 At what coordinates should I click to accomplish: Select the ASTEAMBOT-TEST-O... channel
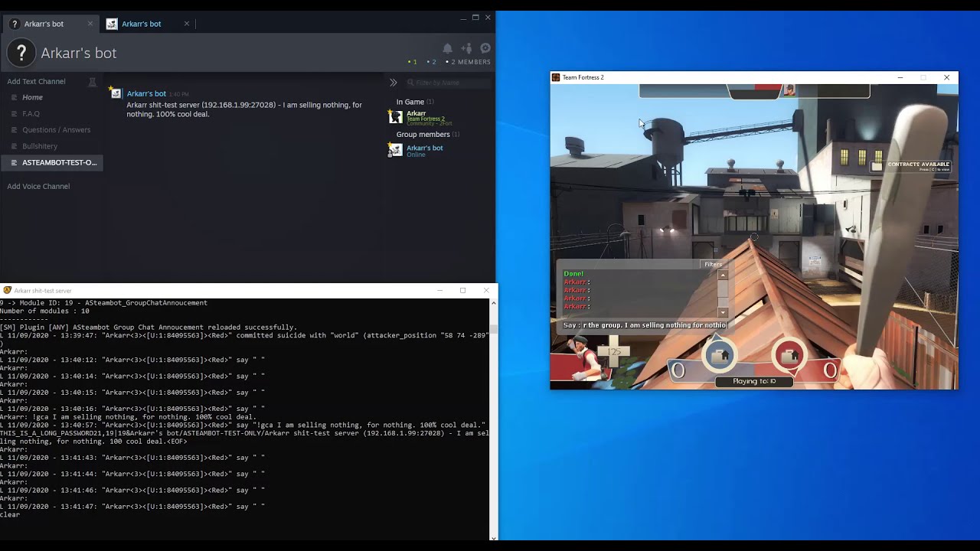pyautogui.click(x=51, y=162)
